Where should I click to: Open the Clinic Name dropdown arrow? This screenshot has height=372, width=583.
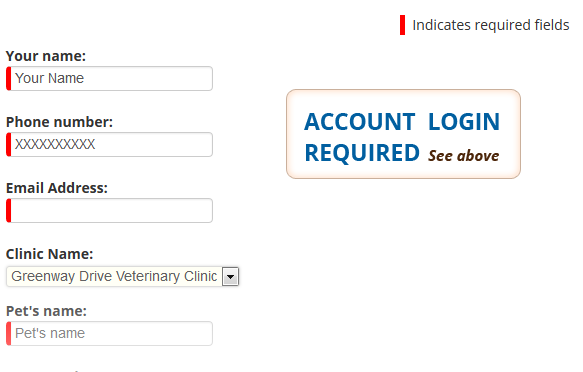(231, 276)
